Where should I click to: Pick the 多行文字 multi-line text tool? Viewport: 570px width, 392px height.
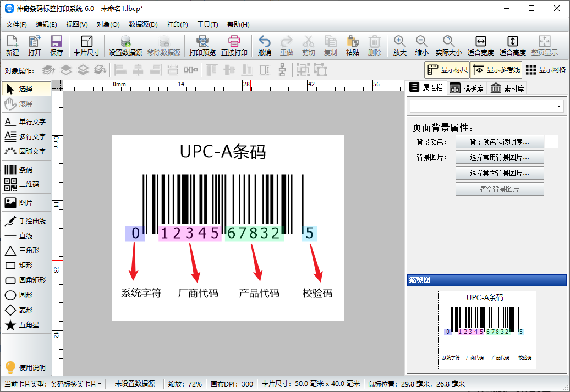[26, 136]
